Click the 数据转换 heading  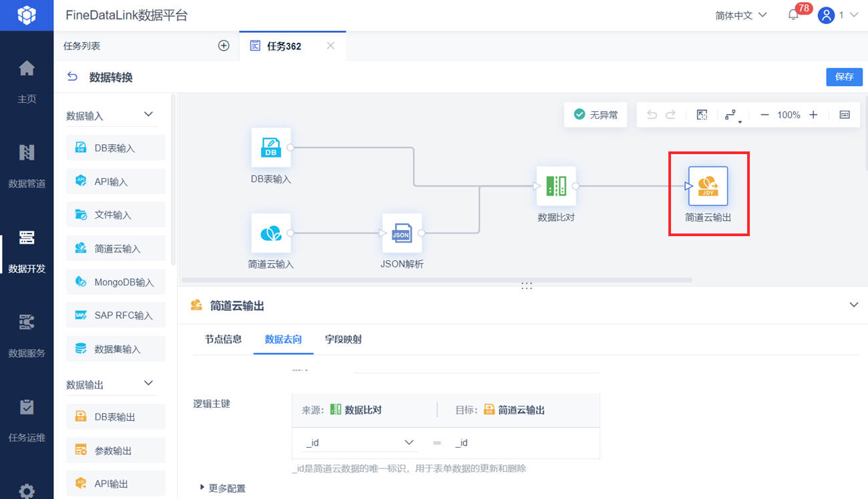pyautogui.click(x=111, y=77)
